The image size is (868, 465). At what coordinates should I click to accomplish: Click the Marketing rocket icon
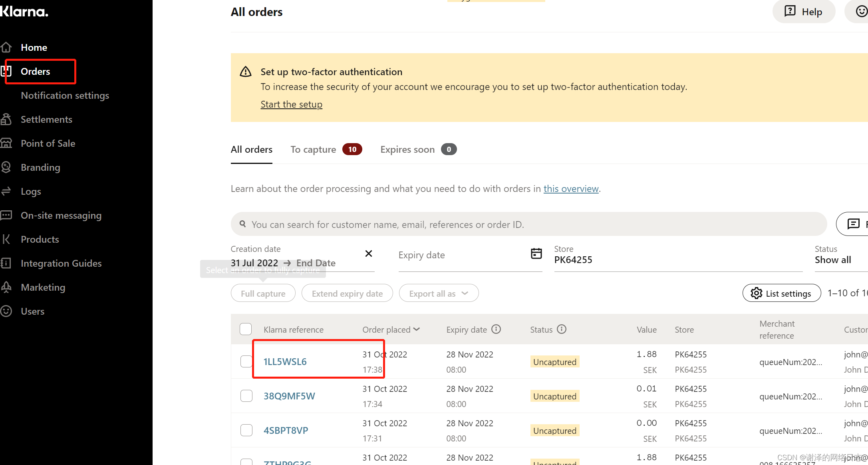6,287
